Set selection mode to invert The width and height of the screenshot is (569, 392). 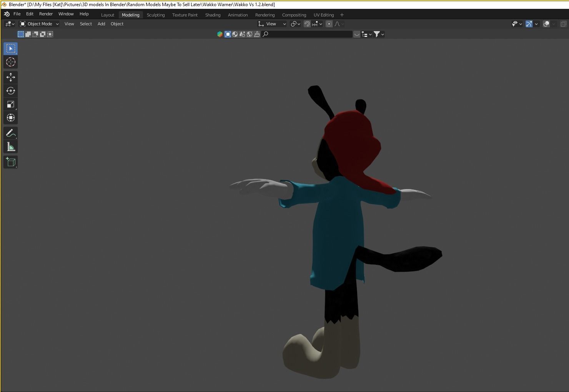[x=43, y=34]
